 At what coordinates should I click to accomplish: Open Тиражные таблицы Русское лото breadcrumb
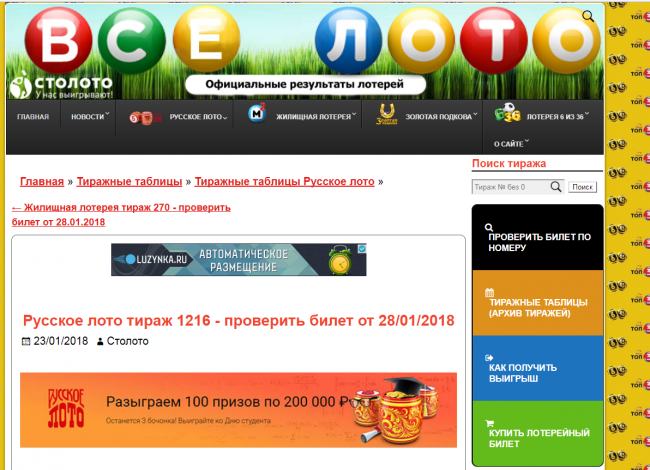[x=284, y=182]
